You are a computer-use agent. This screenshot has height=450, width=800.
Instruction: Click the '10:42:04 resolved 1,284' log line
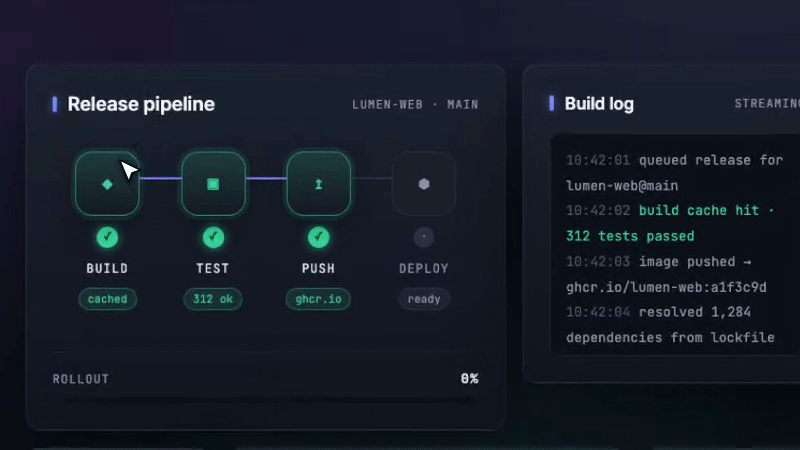(x=658, y=312)
